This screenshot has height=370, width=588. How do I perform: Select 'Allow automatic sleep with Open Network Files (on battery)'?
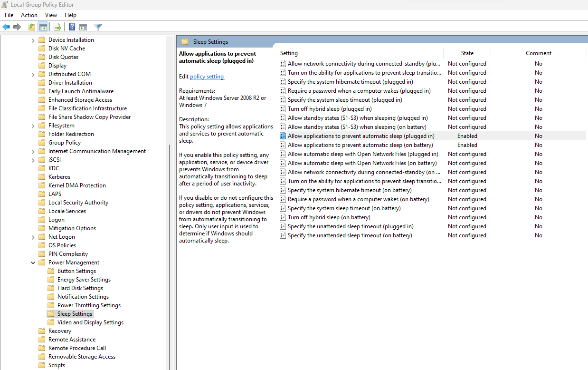pyautogui.click(x=362, y=163)
